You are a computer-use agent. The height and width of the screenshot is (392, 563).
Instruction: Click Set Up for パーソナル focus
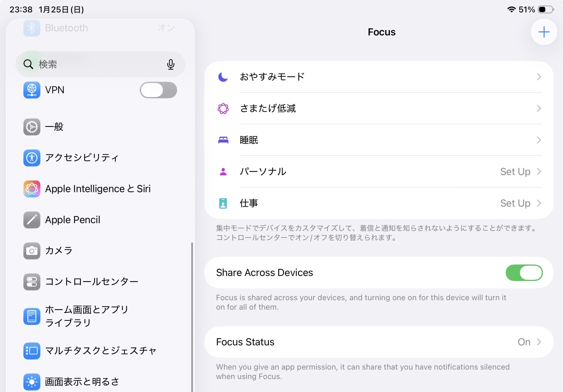tap(515, 172)
